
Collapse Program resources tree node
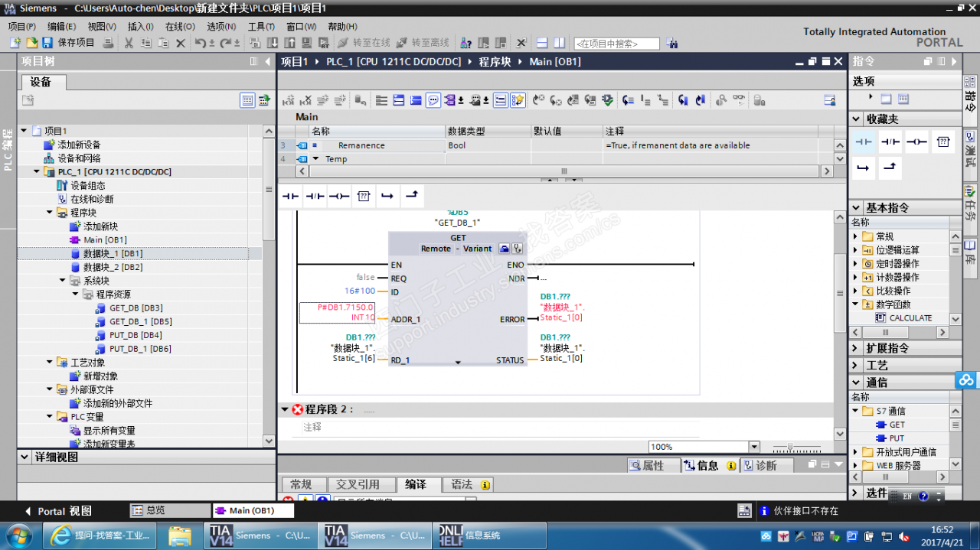click(76, 294)
